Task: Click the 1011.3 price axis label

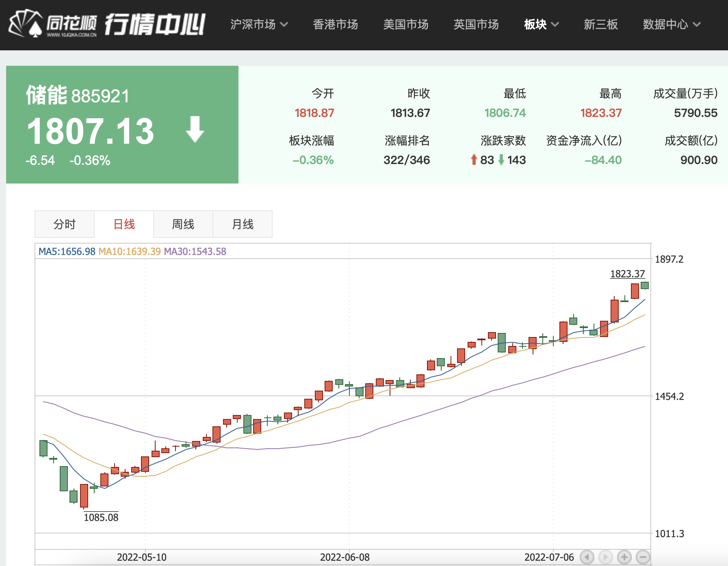Action: click(669, 534)
